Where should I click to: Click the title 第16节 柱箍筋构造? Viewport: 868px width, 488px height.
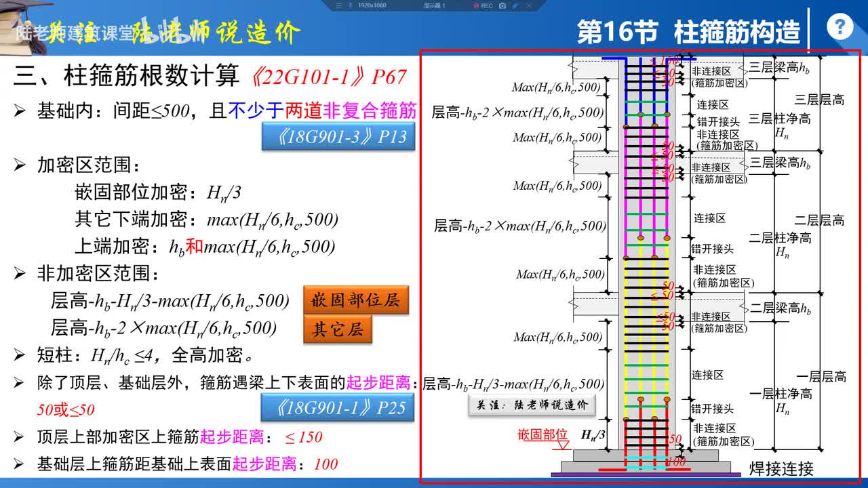pos(688,32)
